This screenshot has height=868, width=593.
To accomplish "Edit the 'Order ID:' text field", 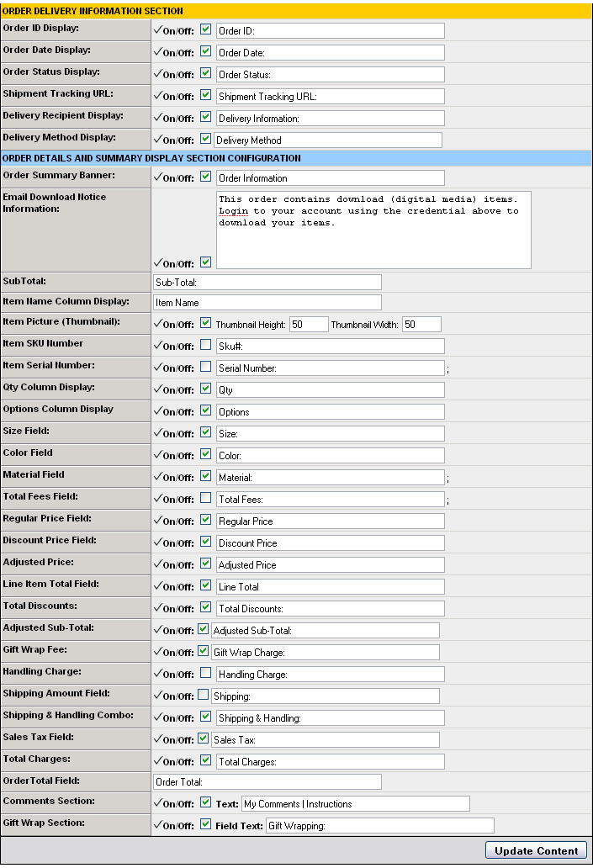I will click(x=330, y=31).
